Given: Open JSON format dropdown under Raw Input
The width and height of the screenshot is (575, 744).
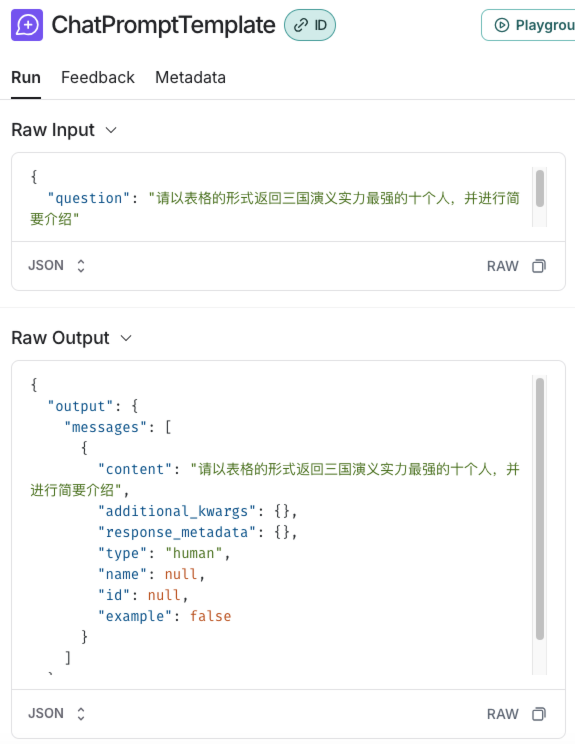Looking at the screenshot, I should 56,265.
